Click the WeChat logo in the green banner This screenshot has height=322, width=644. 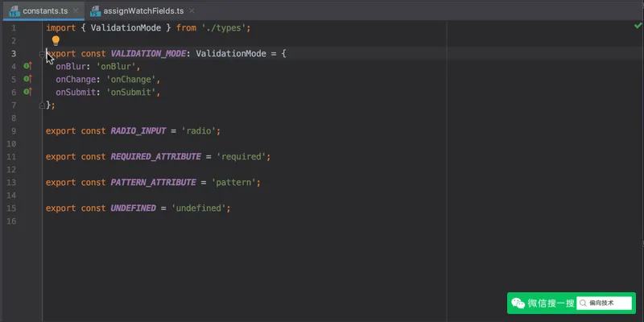[x=518, y=303]
